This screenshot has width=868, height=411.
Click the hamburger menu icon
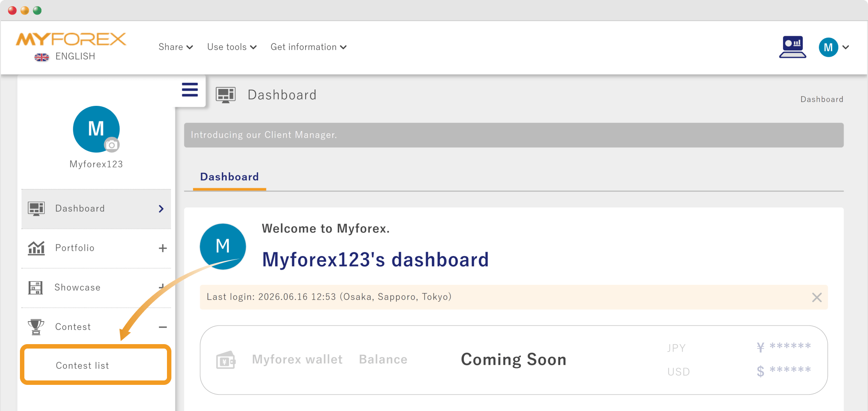tap(190, 90)
